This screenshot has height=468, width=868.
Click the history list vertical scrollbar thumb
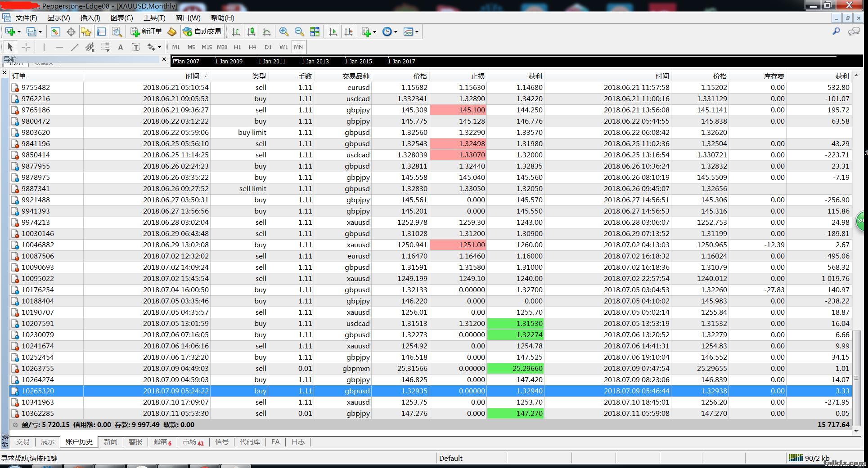tap(856, 378)
